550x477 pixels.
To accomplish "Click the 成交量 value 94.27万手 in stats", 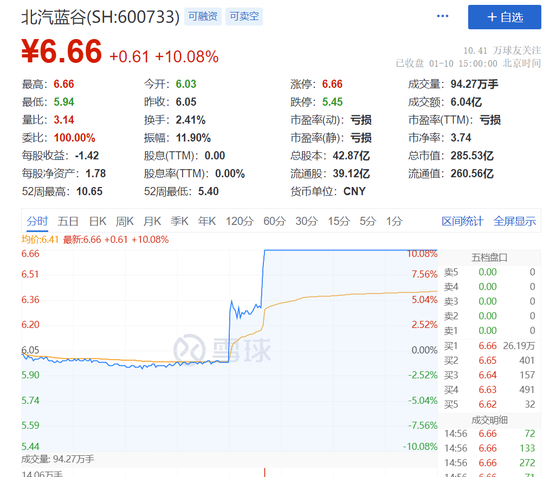I will [474, 84].
